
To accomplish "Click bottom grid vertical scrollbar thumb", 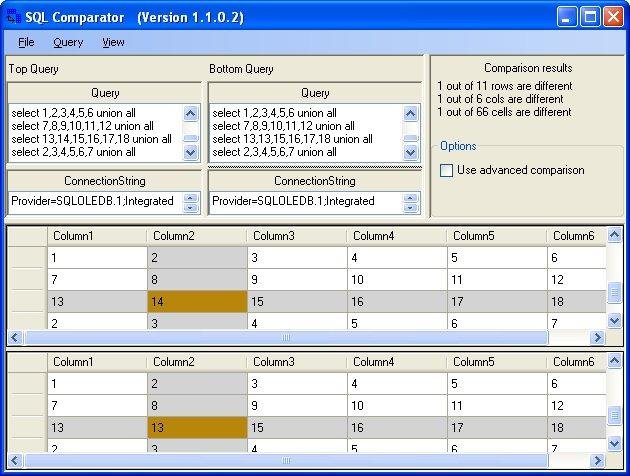I will coord(614,415).
